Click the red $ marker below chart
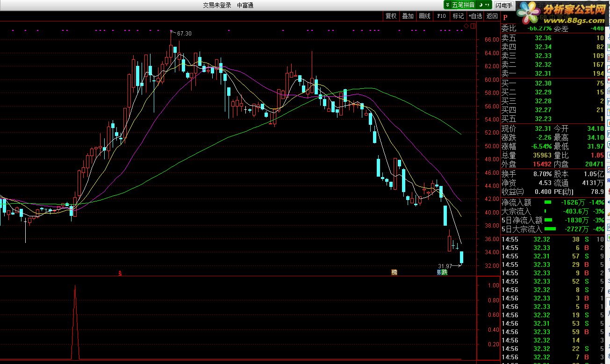 [120, 273]
